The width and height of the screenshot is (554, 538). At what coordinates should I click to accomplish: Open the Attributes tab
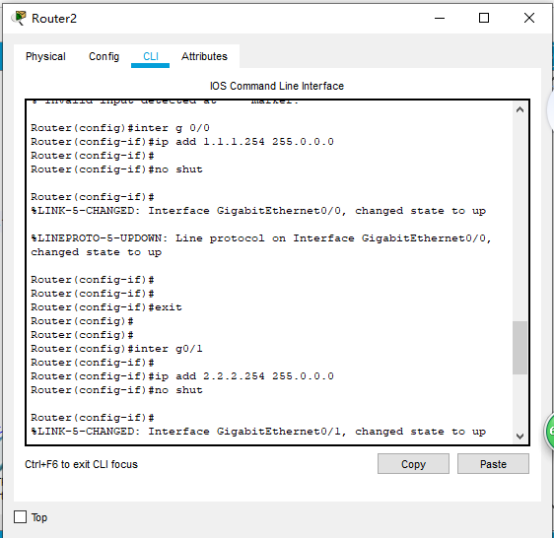tap(204, 57)
